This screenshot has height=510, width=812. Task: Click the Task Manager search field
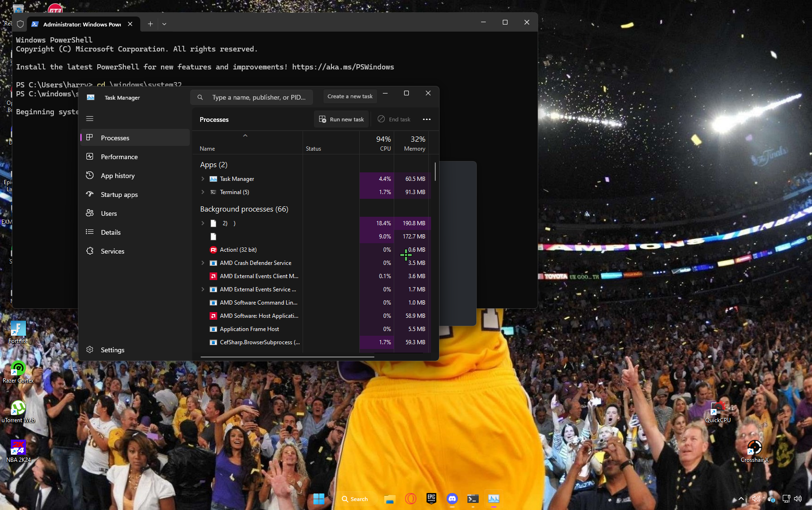[252, 97]
